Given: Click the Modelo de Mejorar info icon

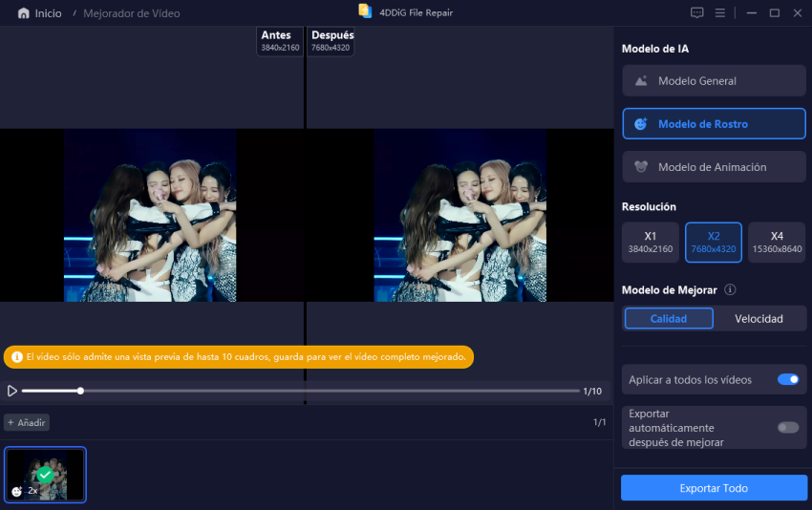Looking at the screenshot, I should point(730,290).
